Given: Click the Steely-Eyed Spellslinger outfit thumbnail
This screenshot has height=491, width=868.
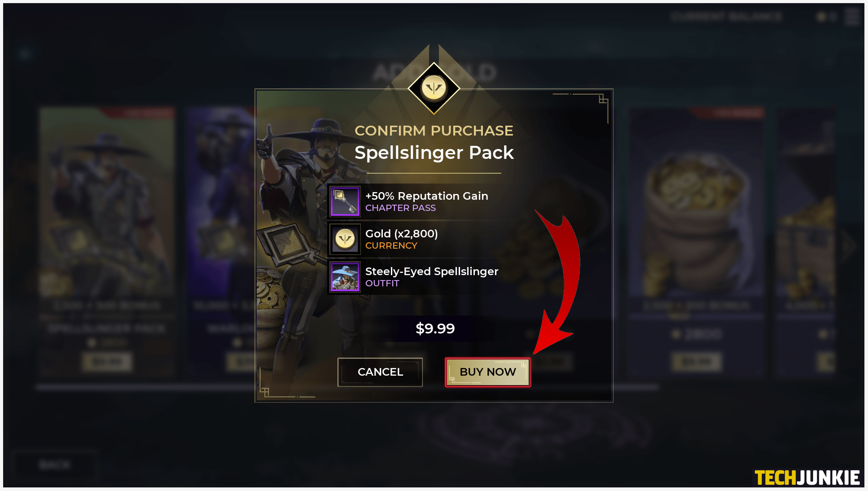Looking at the screenshot, I should [x=345, y=277].
